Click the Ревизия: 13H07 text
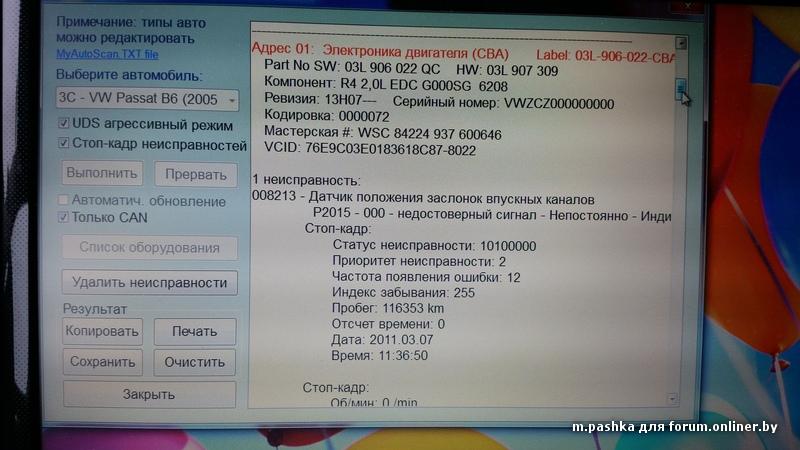The image size is (800, 450). [x=320, y=100]
